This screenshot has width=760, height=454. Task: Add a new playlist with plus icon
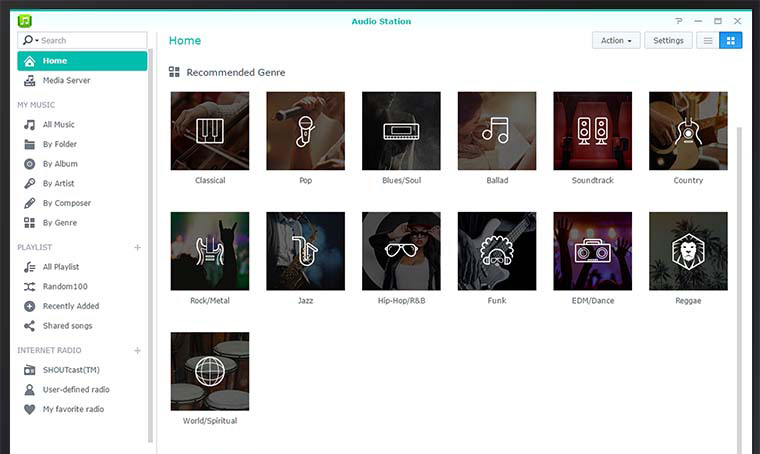click(138, 247)
